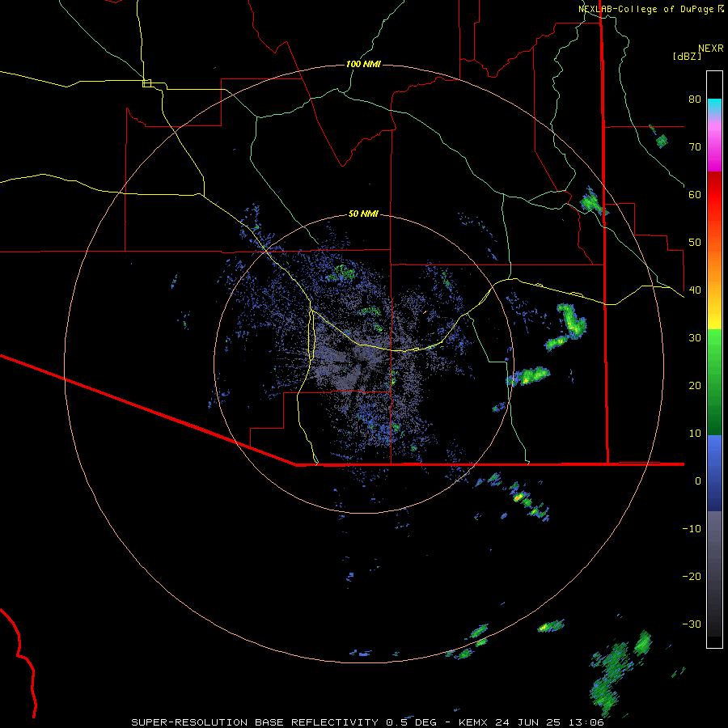This screenshot has height=728, width=728.
Task: Click the NEXLAB-College of DuPage label
Action: coord(646,9)
